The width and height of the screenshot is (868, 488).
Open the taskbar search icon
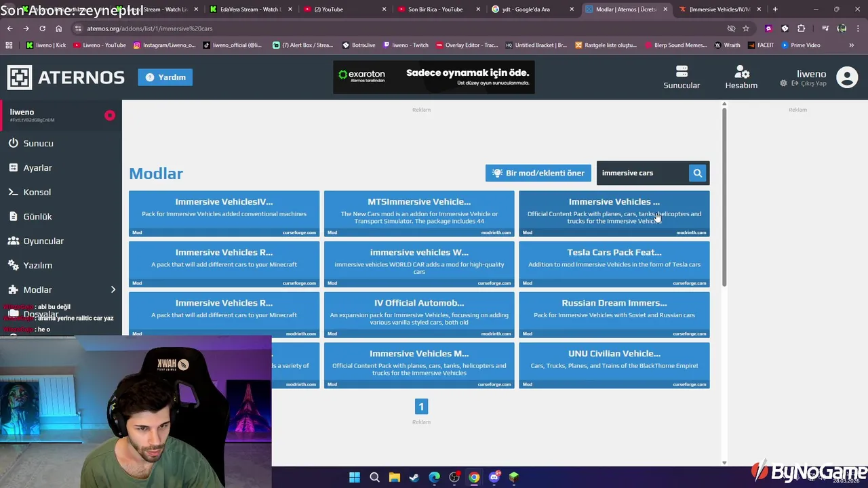(374, 477)
